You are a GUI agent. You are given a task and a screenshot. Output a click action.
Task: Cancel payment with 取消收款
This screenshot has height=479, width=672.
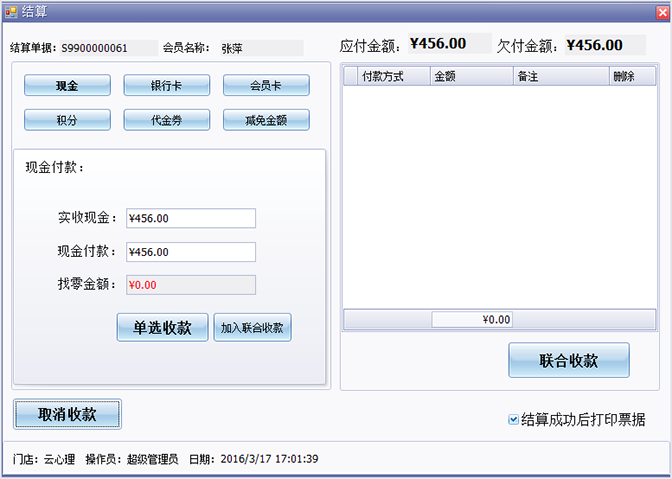67,414
